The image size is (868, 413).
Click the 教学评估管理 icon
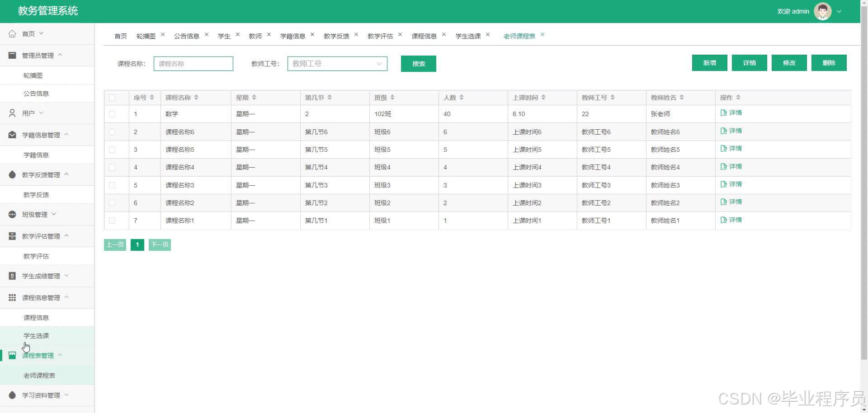coord(12,236)
